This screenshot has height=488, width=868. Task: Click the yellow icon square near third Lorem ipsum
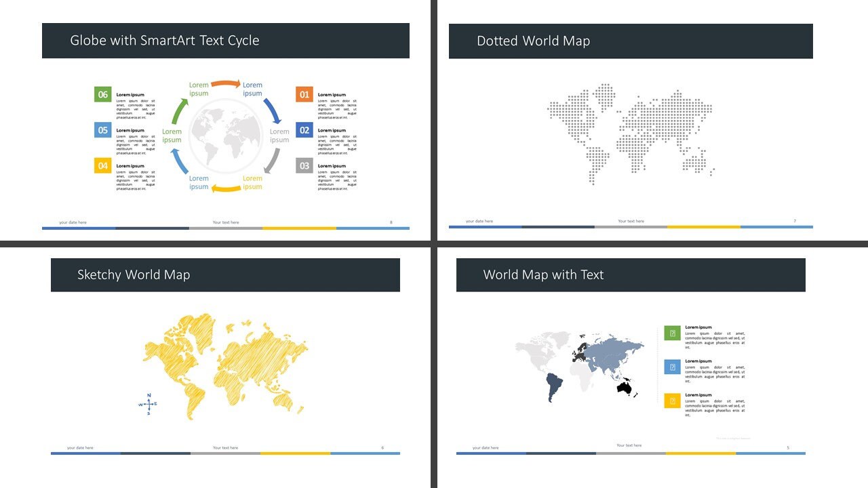point(672,400)
